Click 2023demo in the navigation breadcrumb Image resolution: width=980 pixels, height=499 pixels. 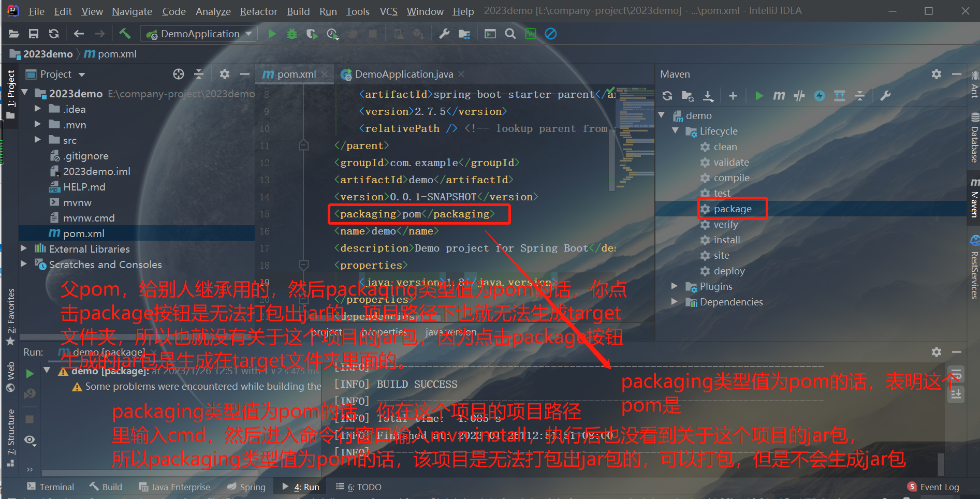point(48,54)
